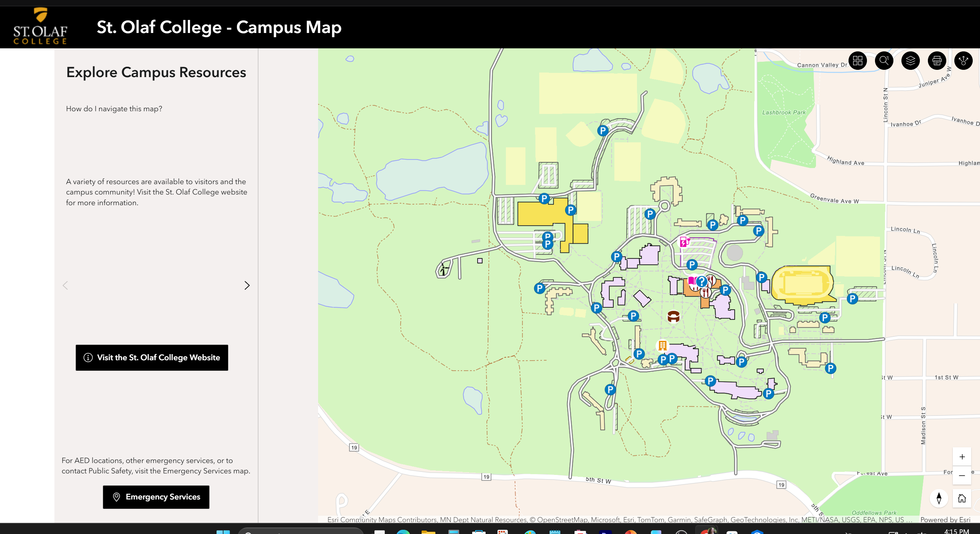This screenshot has width=980, height=534.
Task: Click the "Explore Campus Resources" heading
Action: click(156, 73)
